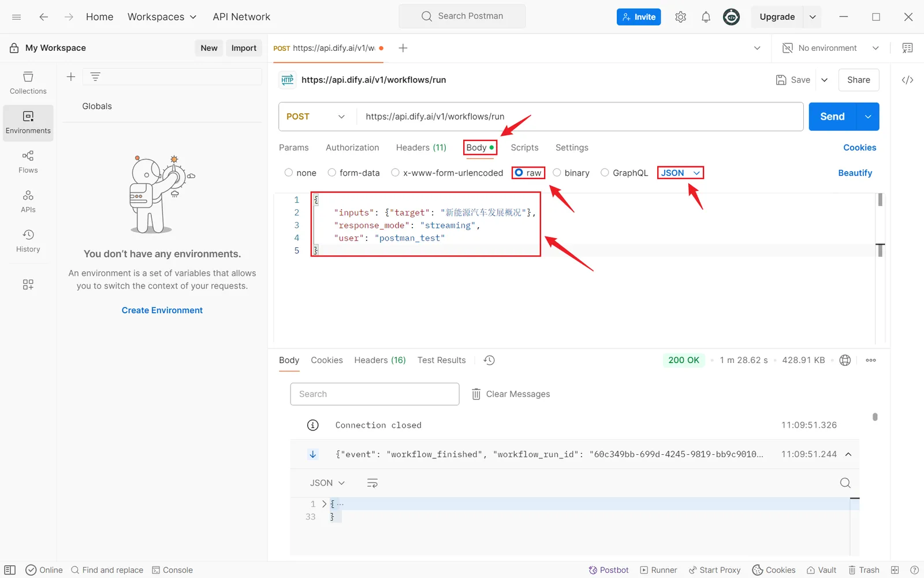The image size is (924, 578).
Task: Switch to the Authorization tab
Action: point(352,147)
